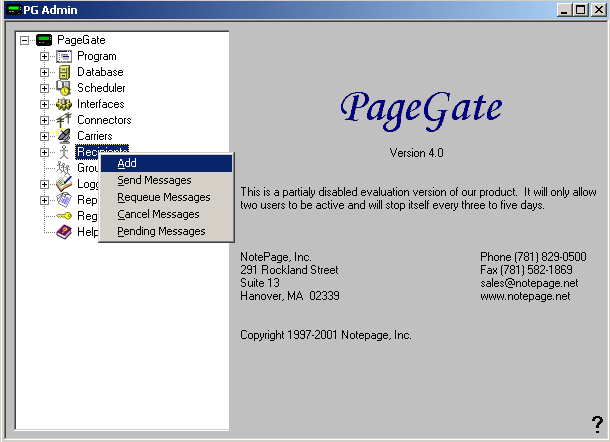Select the Interfaces tree label
The height and width of the screenshot is (442, 610).
(x=101, y=104)
